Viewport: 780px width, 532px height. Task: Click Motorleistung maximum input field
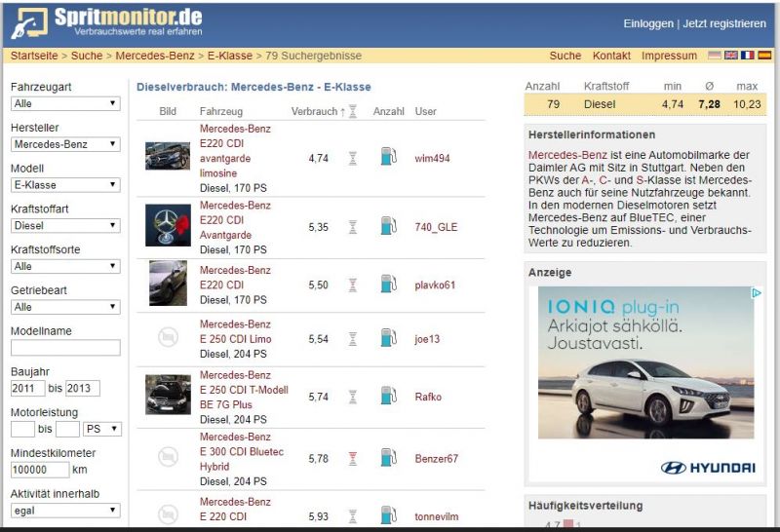point(67,429)
